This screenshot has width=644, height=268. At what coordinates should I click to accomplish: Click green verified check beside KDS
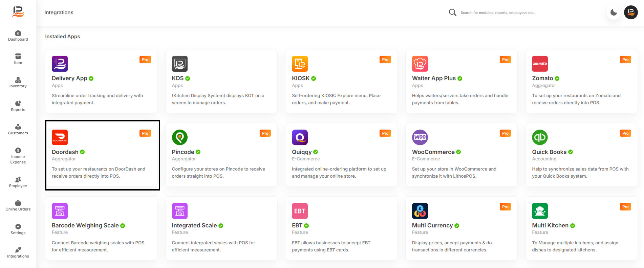(x=188, y=79)
